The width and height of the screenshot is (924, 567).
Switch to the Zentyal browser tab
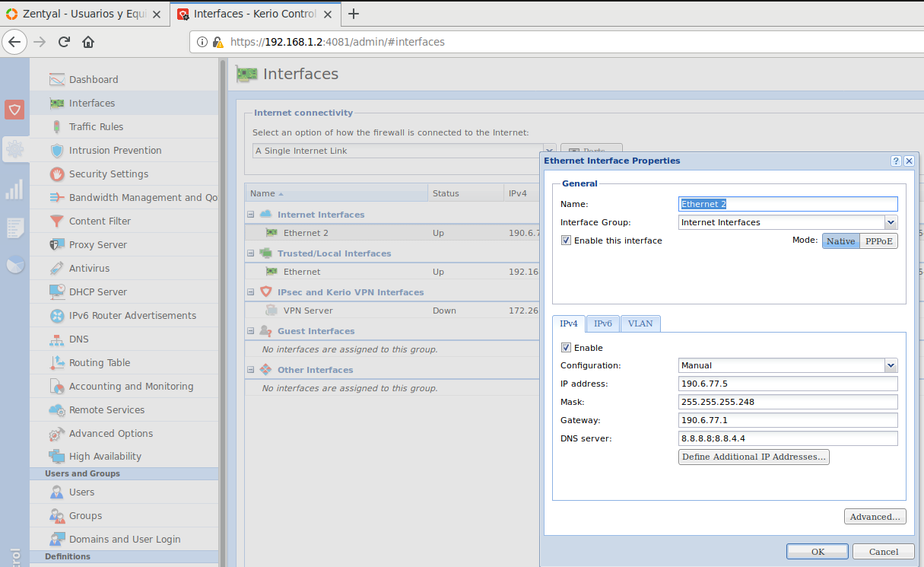84,13
